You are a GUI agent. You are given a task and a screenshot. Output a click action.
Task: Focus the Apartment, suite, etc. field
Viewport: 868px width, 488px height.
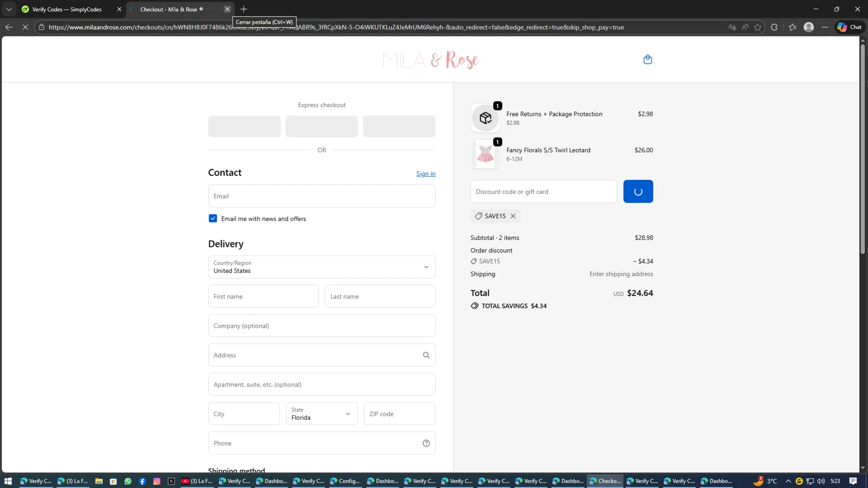click(322, 385)
